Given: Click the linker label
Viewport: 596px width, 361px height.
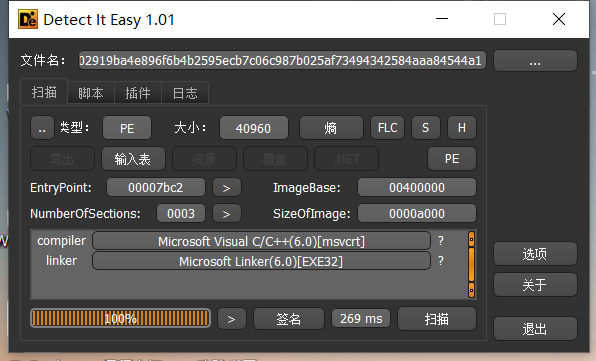Looking at the screenshot, I should click(x=62, y=261).
